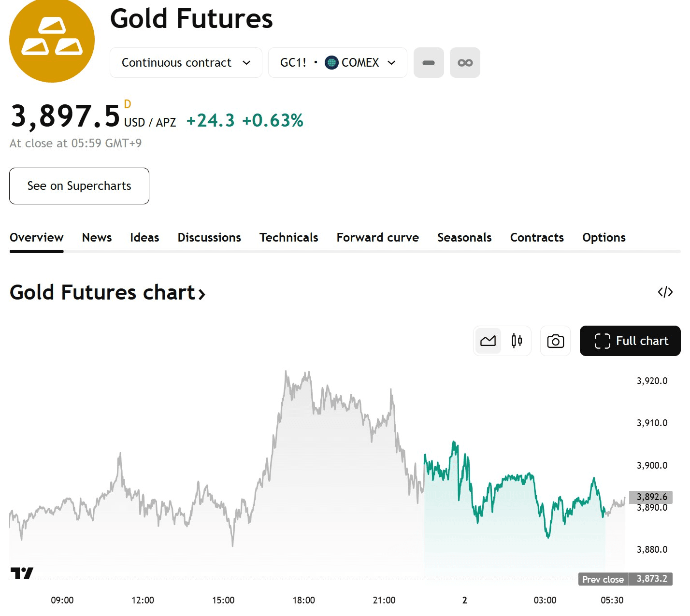Screen dimensions: 690x616
Task: Go to the Seasonals tab
Action: point(464,238)
